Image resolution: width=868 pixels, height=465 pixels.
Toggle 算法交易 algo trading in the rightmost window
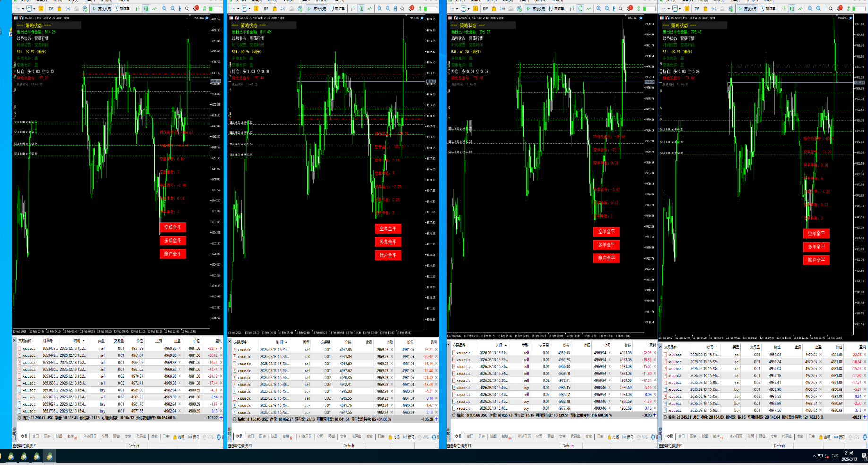[x=748, y=8]
